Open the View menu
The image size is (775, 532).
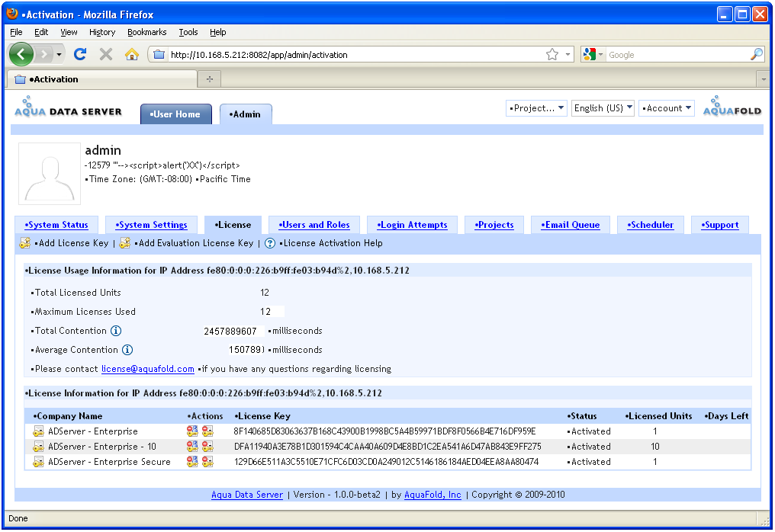[x=69, y=32]
